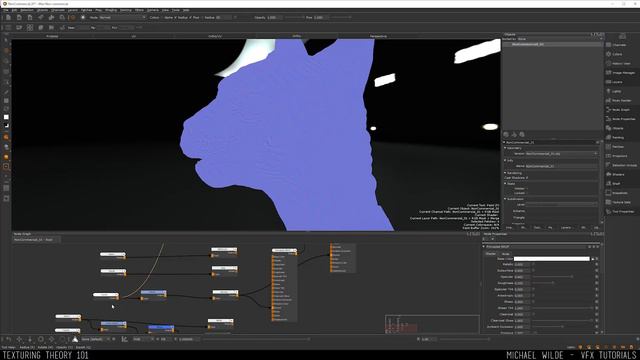Viewport: 640px width, 360px height.
Task: Open the Colors palette
Action: 617,54
